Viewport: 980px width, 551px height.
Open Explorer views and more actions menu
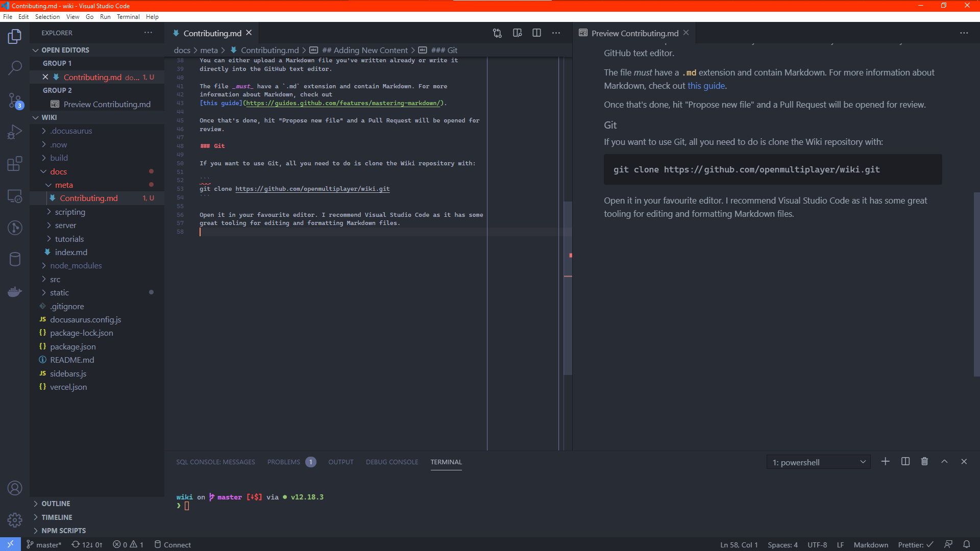pyautogui.click(x=148, y=33)
